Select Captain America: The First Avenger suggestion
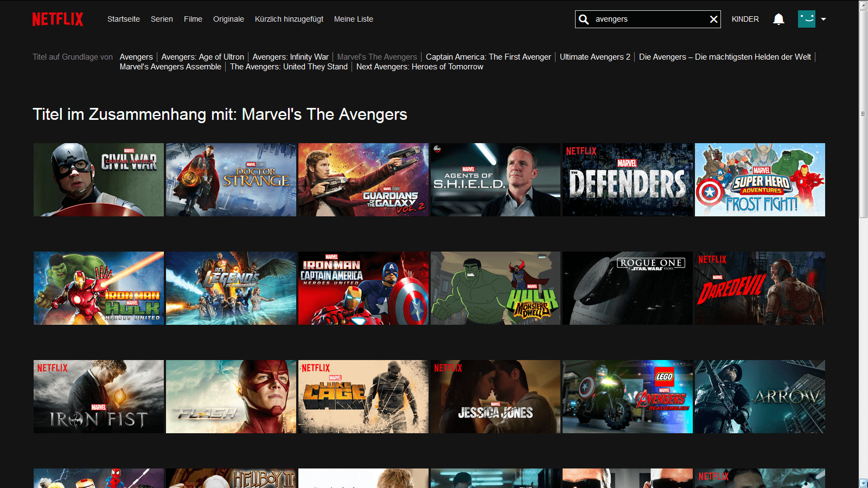The height and width of the screenshot is (488, 868). point(488,57)
